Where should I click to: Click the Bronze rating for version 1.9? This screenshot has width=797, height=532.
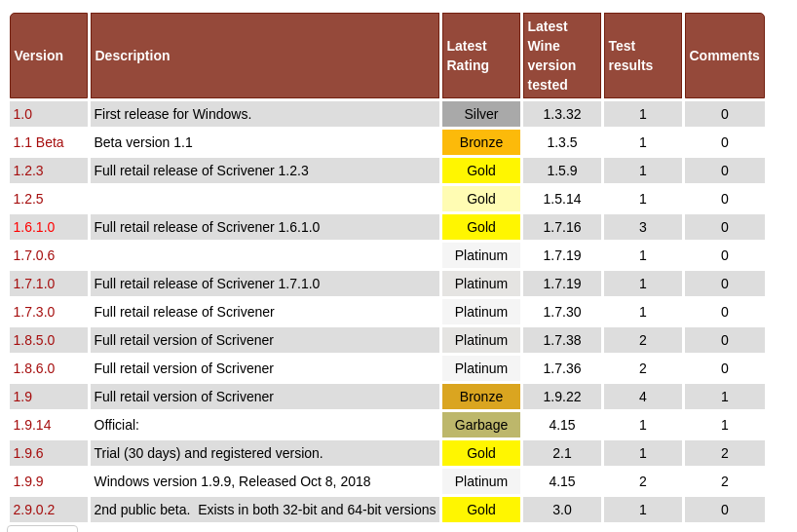coord(481,397)
